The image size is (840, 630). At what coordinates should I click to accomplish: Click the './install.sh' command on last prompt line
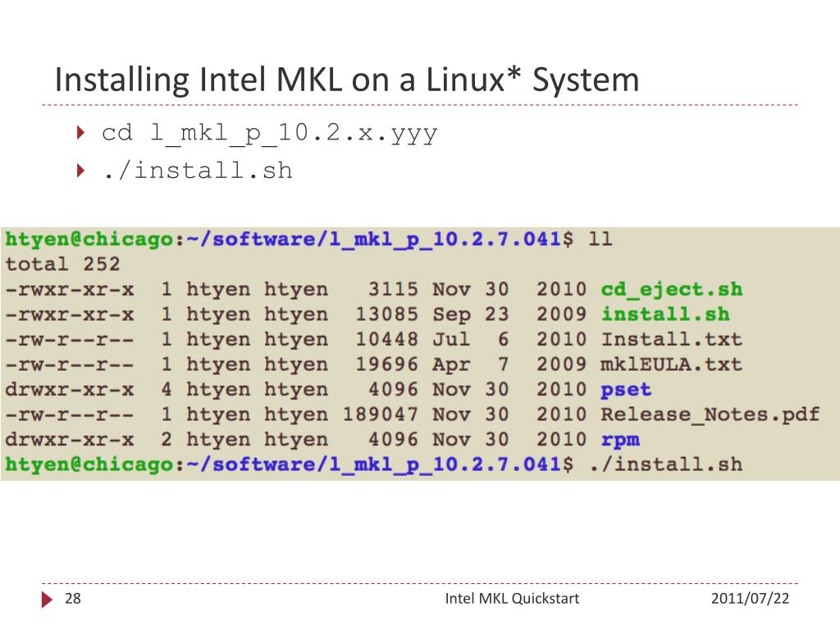(665, 464)
